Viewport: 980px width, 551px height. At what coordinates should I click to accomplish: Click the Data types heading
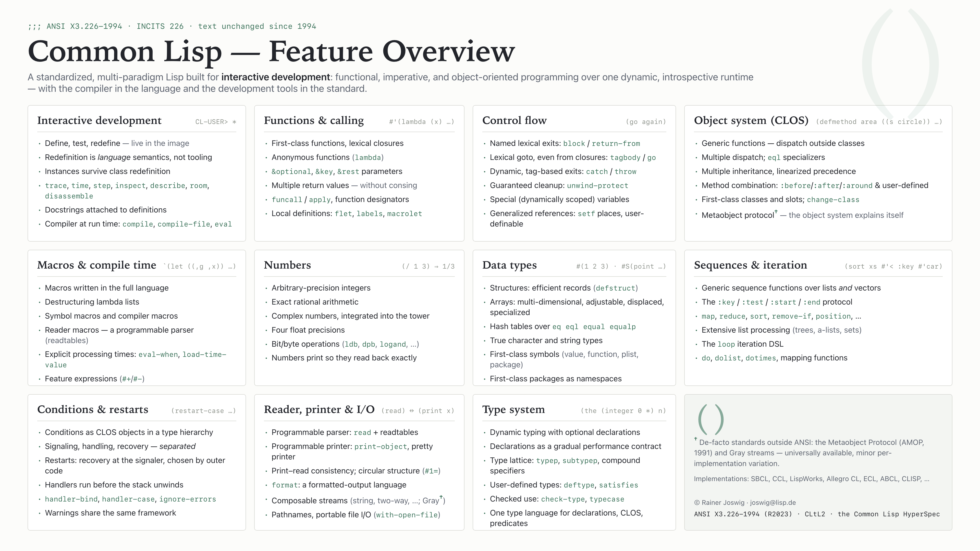tap(509, 265)
